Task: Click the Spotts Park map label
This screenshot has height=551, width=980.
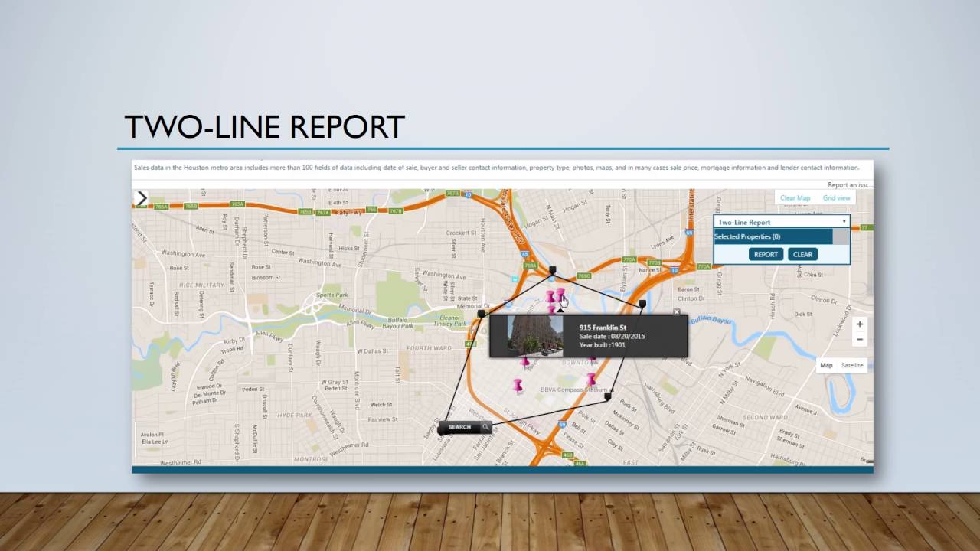Action: coord(332,295)
